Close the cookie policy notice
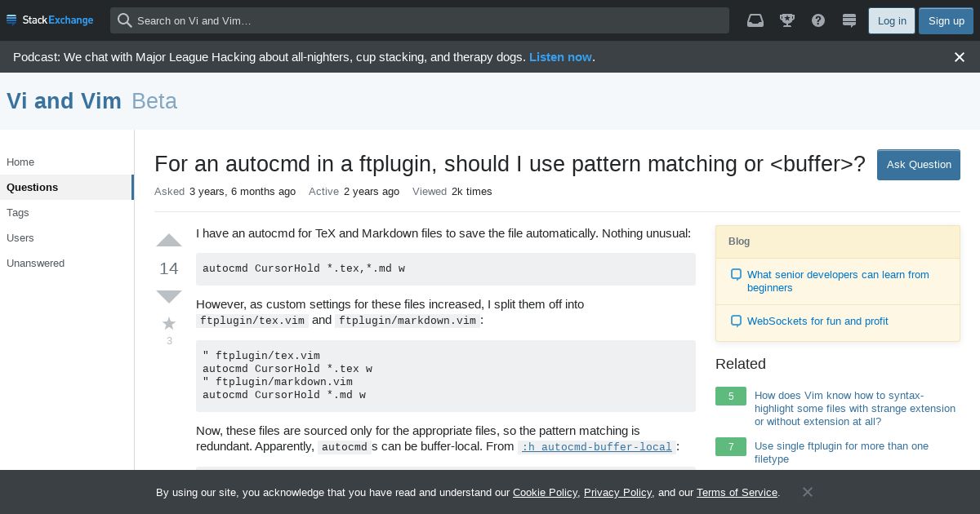The height and width of the screenshot is (514, 980). 808,492
